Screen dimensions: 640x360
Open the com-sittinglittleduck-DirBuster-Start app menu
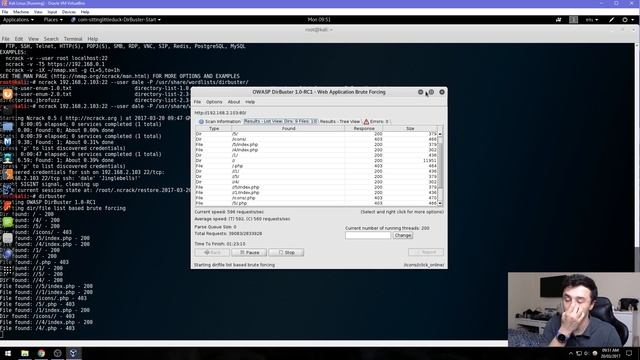coord(116,20)
